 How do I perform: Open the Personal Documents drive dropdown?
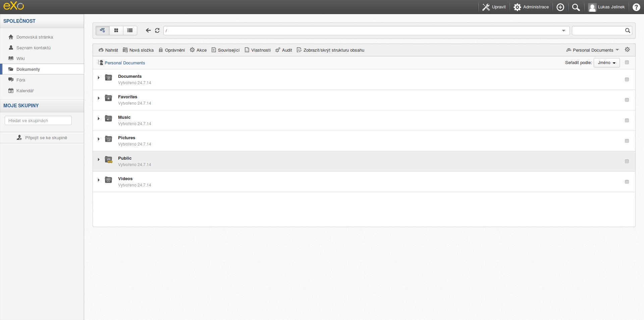click(592, 50)
